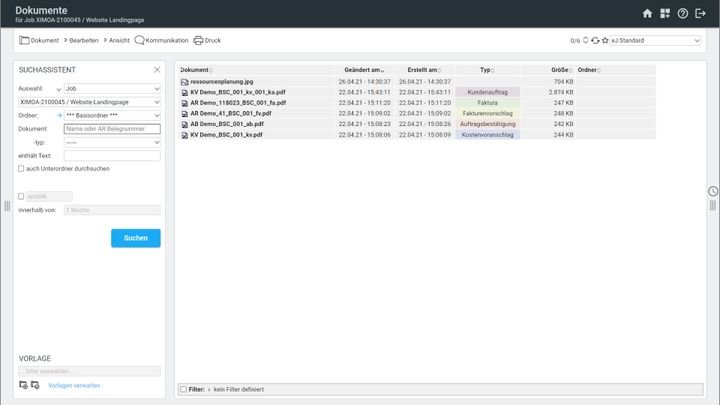720x405 pixels.
Task: Open the dashboard widgets icon
Action: coord(665,13)
